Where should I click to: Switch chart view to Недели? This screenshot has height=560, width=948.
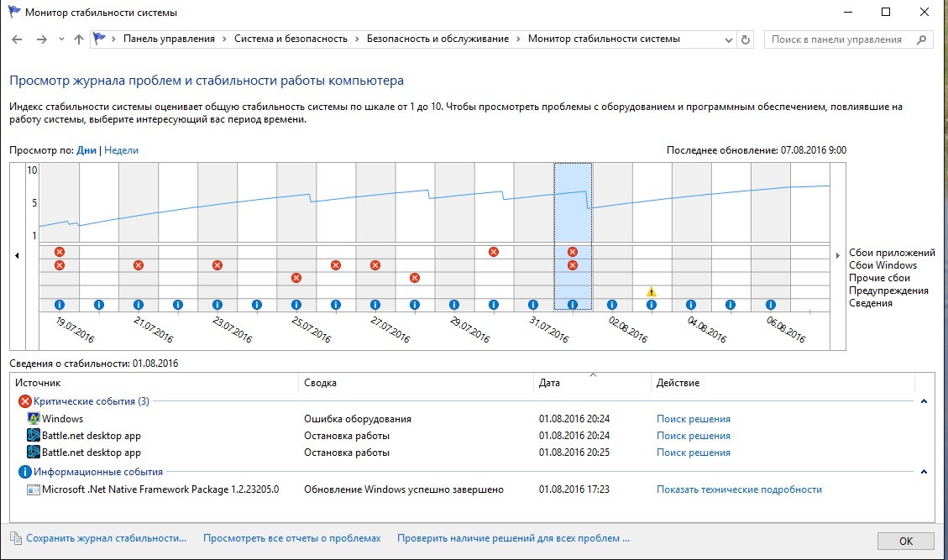[121, 150]
